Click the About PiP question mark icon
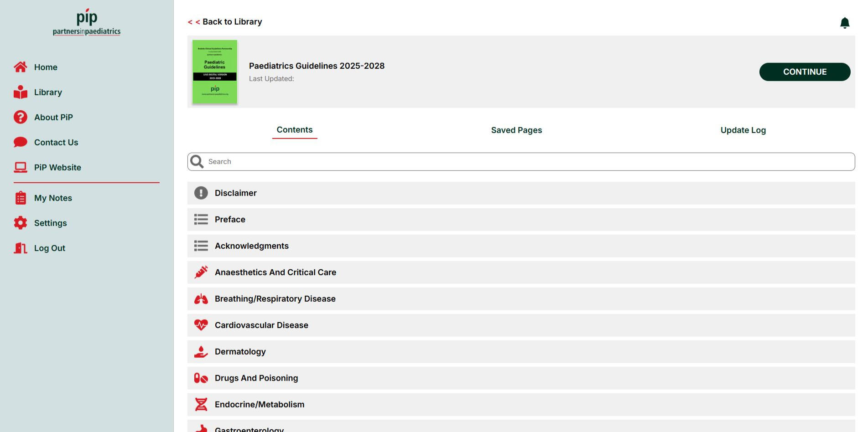Screen dimensions: 868x432 [20, 117]
